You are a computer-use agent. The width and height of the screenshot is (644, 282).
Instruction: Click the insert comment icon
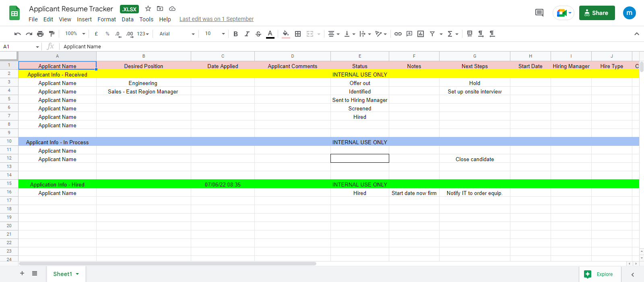[409, 34]
